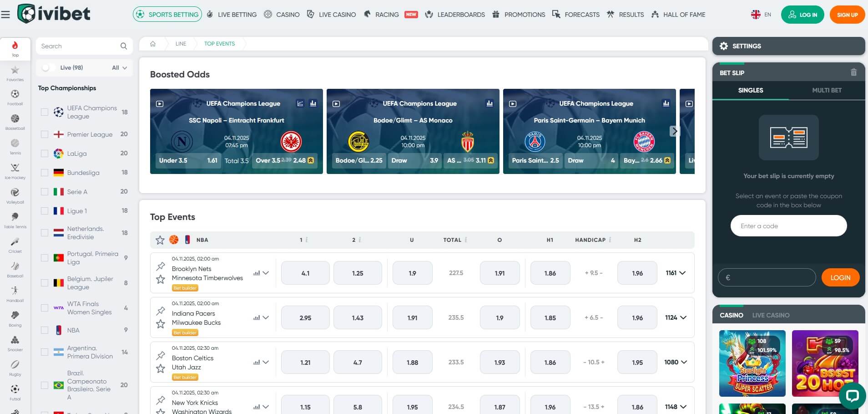Open Live Casino in top navigation
The height and width of the screenshot is (414, 868).
pyautogui.click(x=332, y=15)
